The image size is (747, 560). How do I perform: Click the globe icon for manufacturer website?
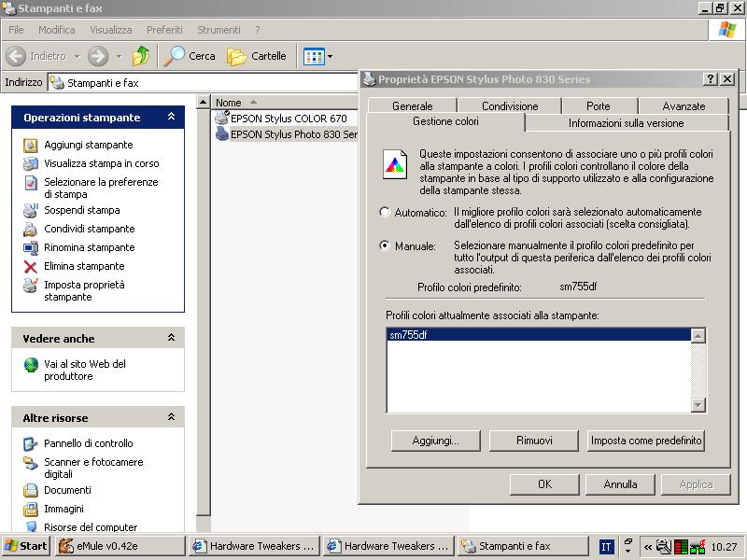pyautogui.click(x=31, y=365)
